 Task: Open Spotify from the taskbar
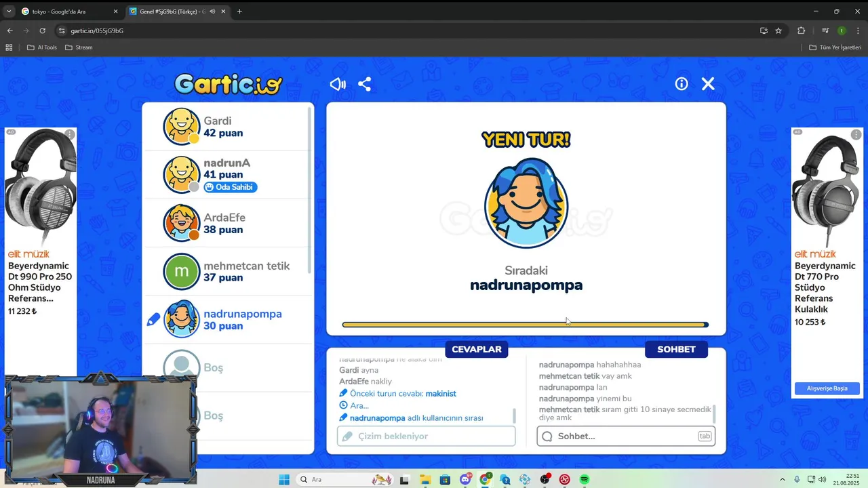pos(585,479)
